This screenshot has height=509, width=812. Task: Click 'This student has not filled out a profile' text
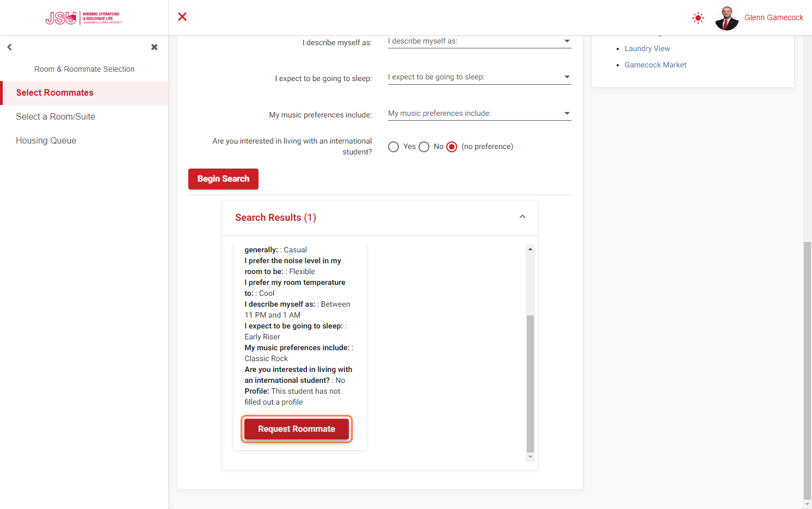point(293,396)
